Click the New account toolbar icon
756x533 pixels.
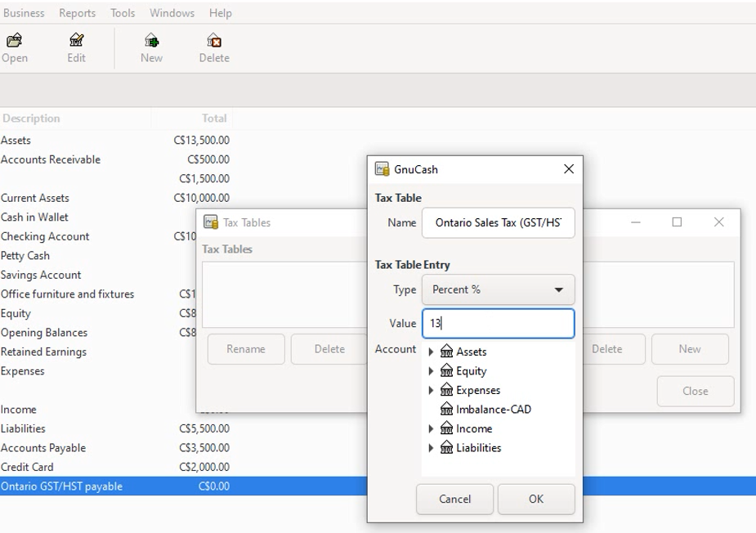coord(151,41)
